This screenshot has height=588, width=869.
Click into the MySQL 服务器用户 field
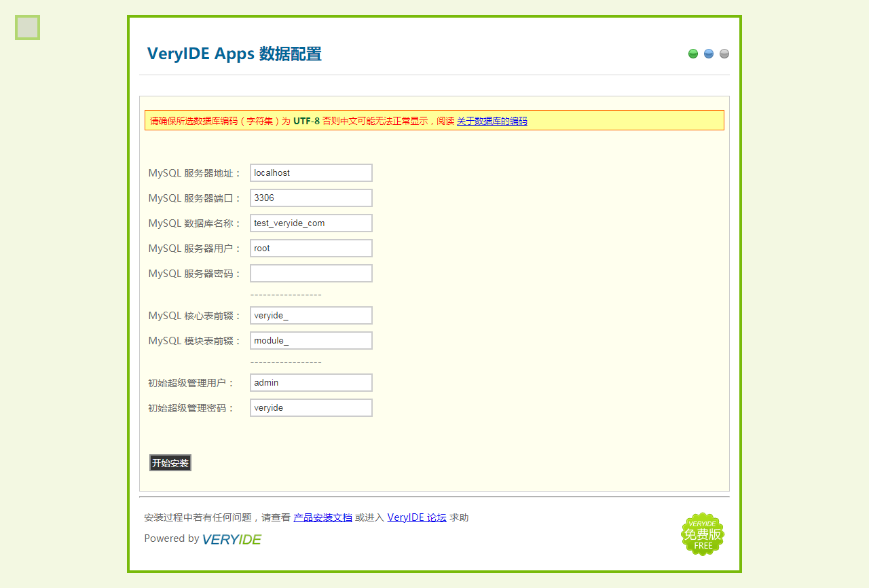[311, 248]
